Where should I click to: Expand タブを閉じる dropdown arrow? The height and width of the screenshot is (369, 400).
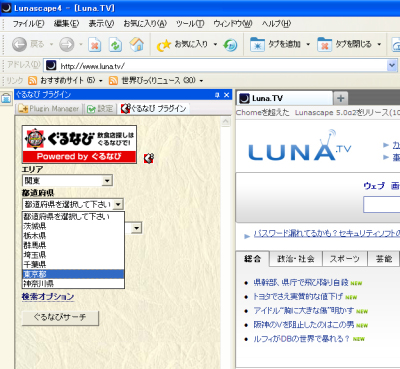pyautogui.click(x=379, y=44)
